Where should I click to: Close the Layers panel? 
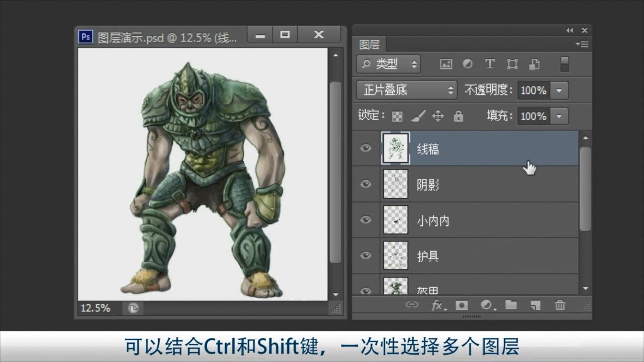point(584,30)
